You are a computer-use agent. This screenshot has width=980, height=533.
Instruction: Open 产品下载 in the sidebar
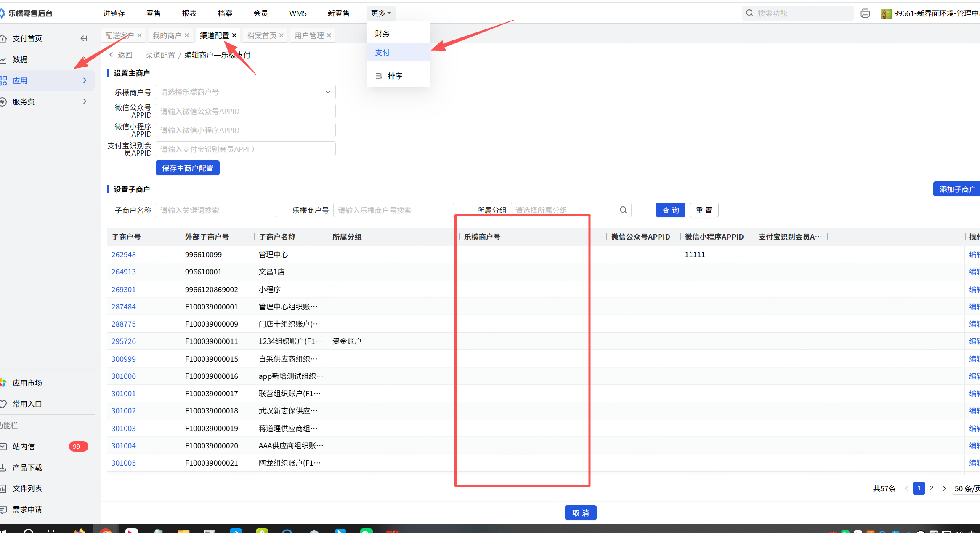(x=27, y=467)
